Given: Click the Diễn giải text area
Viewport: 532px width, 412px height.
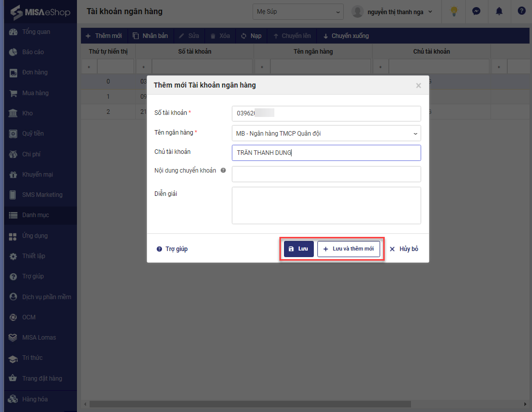Looking at the screenshot, I should click(326, 205).
